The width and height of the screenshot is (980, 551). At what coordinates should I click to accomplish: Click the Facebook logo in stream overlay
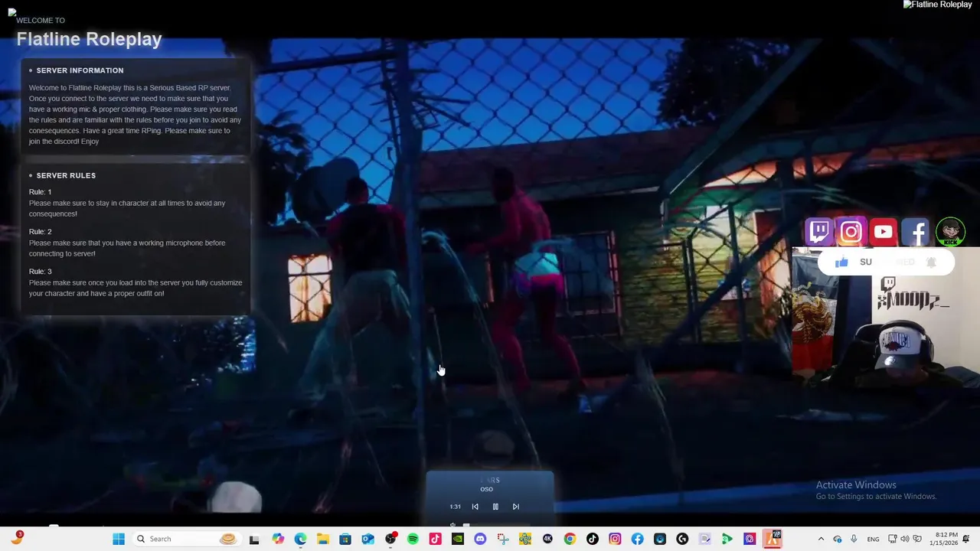915,231
